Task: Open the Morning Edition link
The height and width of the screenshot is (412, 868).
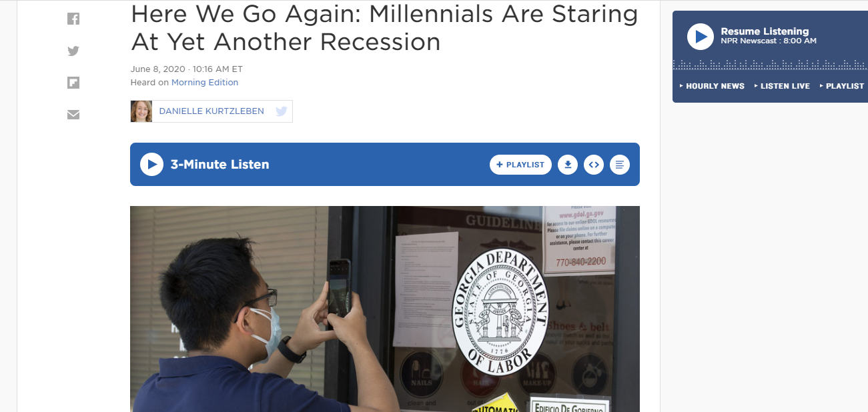Action: (x=205, y=83)
